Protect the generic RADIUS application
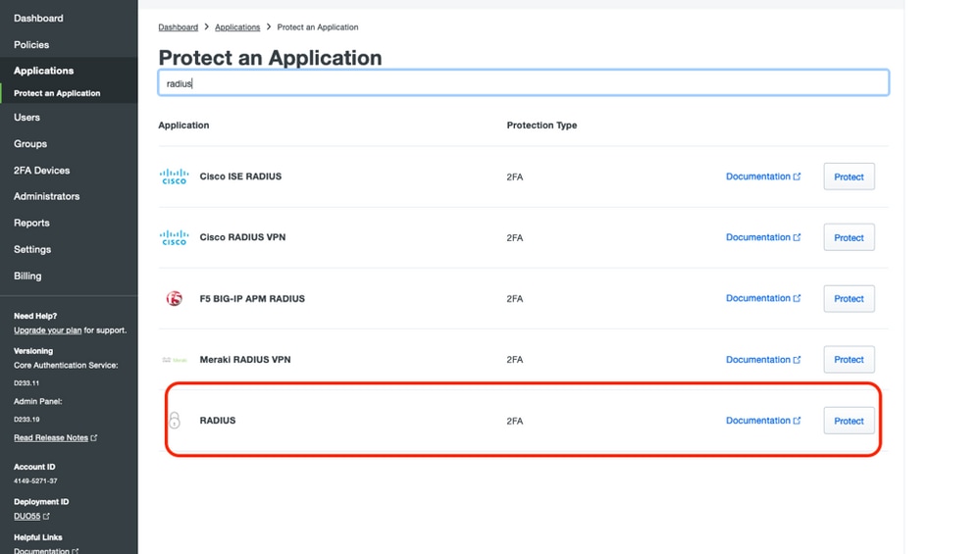Screen dimensions: 980x554 pos(849,421)
